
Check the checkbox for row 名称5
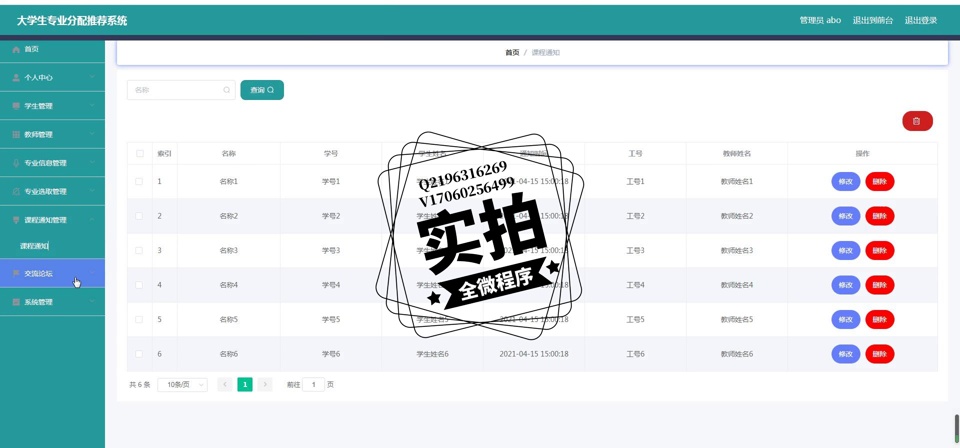[139, 319]
